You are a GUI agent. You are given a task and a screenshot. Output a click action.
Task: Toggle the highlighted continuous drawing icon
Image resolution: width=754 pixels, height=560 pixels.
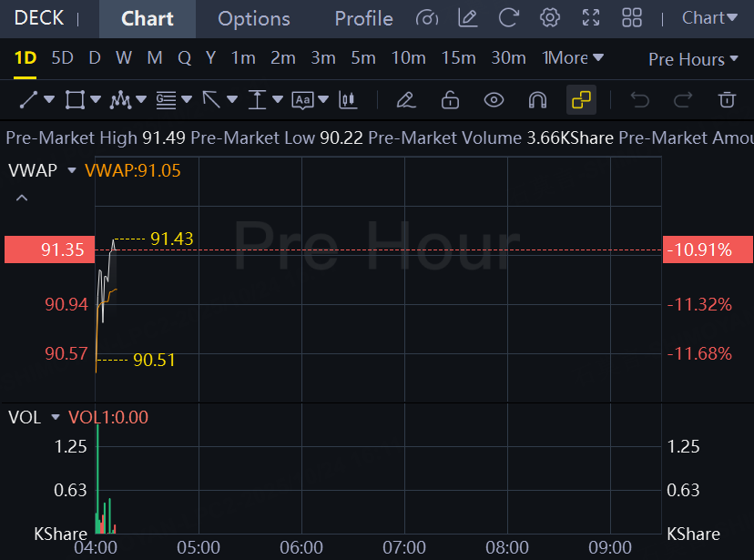click(581, 100)
